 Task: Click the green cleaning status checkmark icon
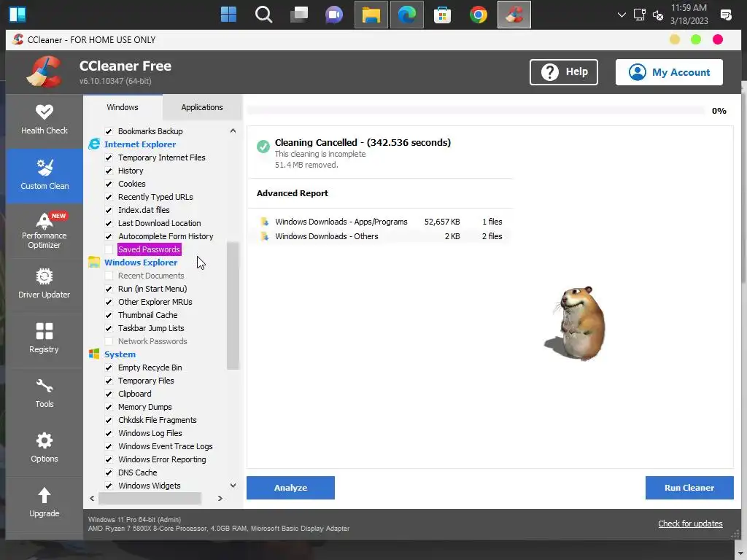point(263,147)
